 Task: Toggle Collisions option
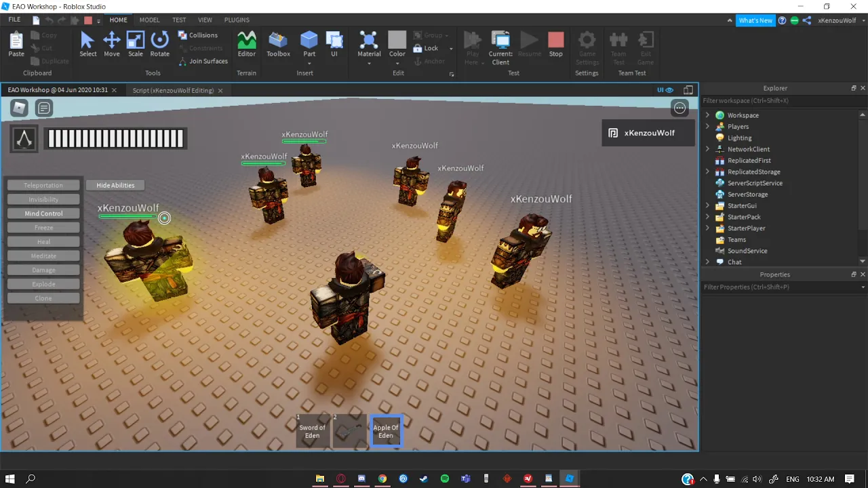198,35
